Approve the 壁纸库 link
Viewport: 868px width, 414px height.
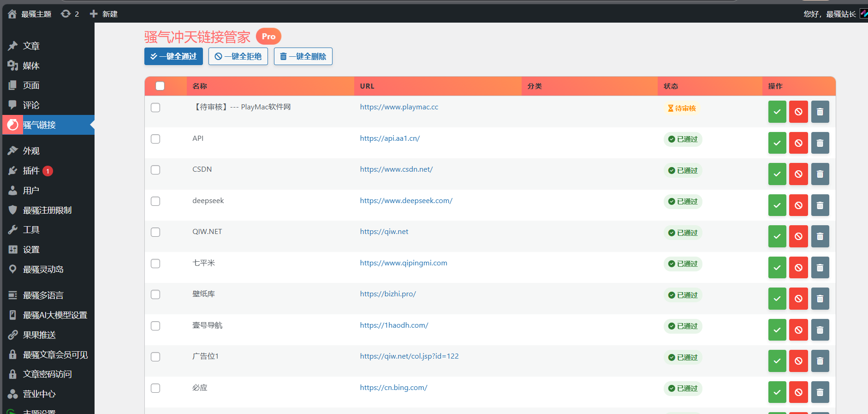click(777, 299)
